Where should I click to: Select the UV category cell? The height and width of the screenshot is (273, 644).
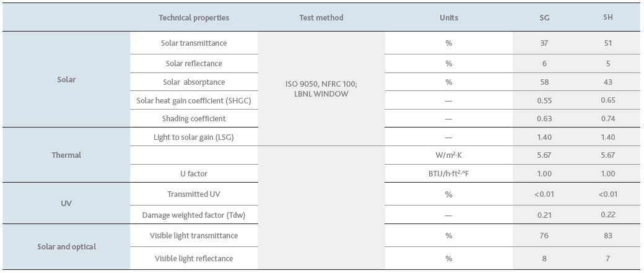(66, 203)
